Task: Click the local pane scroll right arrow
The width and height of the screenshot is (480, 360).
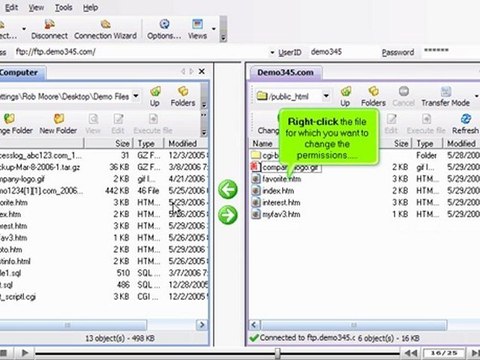Action: click(202, 325)
